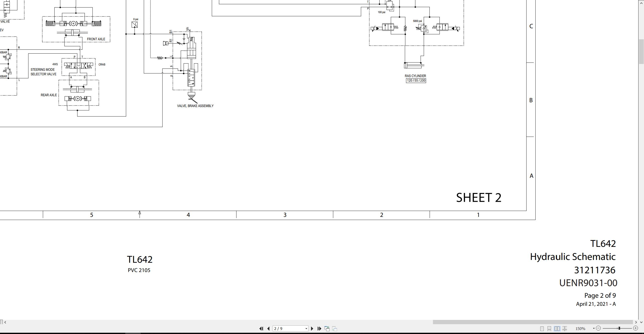
Task: Click the grid row letter A
Action: pyautogui.click(x=532, y=176)
